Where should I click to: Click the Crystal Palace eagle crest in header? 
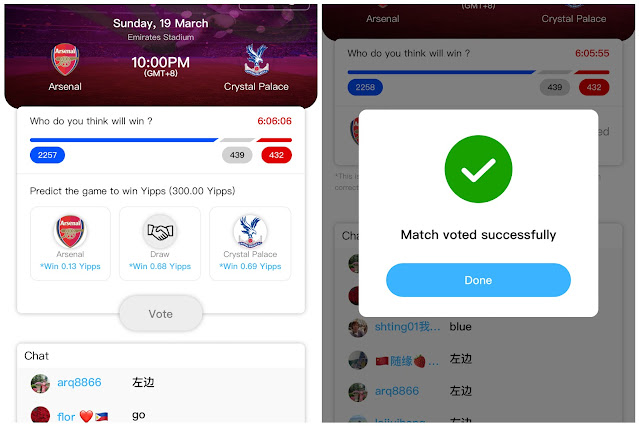pos(256,60)
